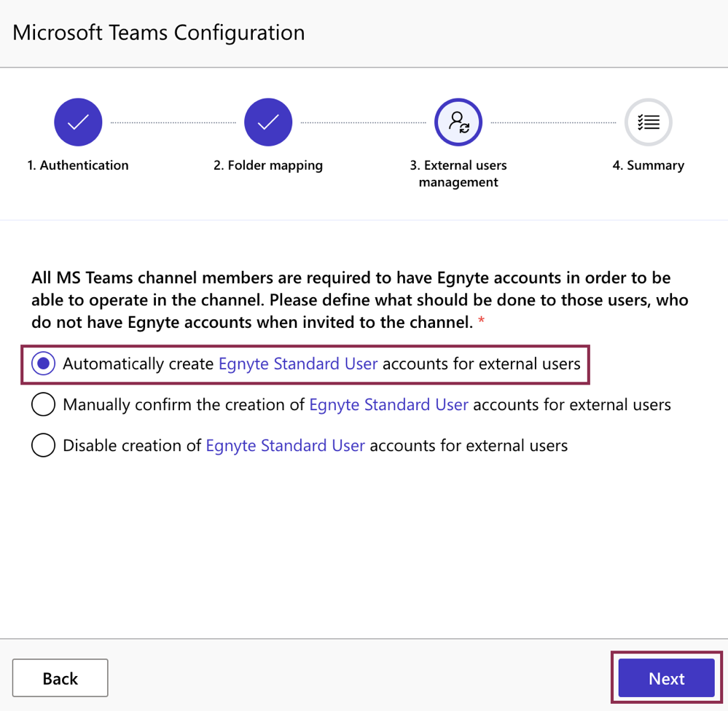Click the Authentication step checkmark icon
The height and width of the screenshot is (711, 728).
78,122
